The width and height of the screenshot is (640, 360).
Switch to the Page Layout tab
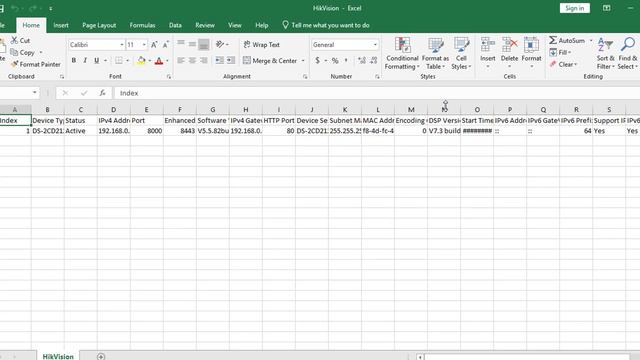point(99,25)
